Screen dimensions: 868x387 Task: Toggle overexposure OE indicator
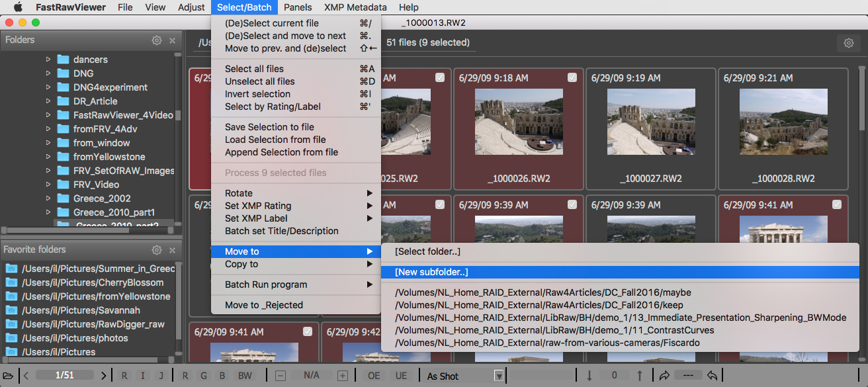pyautogui.click(x=374, y=376)
